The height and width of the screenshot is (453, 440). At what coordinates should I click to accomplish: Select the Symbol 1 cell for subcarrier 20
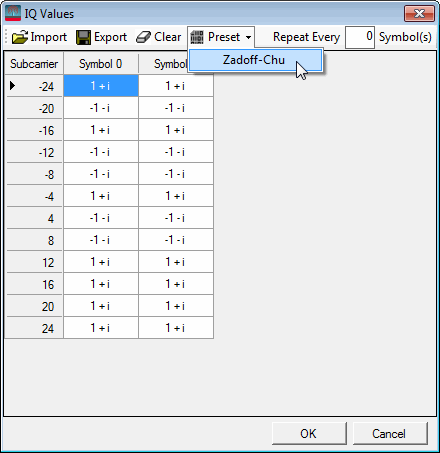176,306
